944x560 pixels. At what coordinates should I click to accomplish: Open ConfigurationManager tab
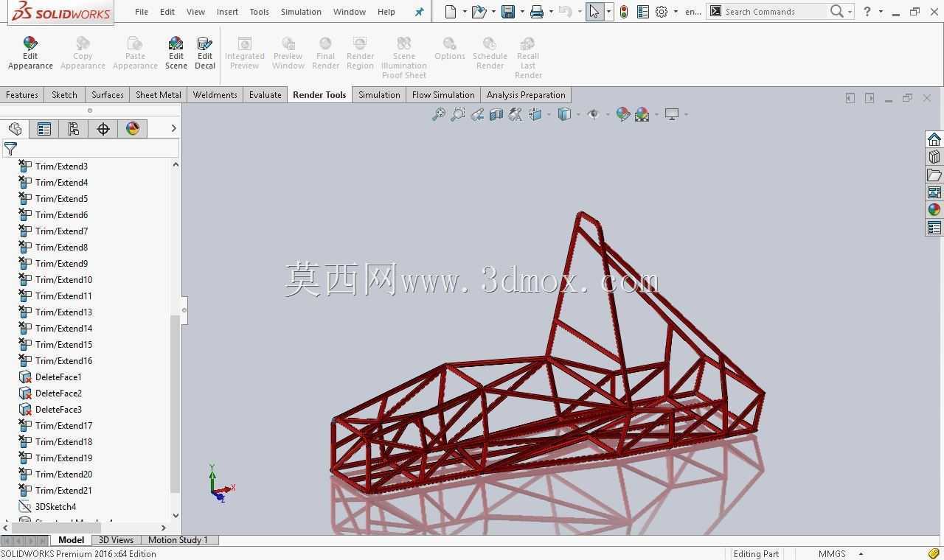[74, 129]
